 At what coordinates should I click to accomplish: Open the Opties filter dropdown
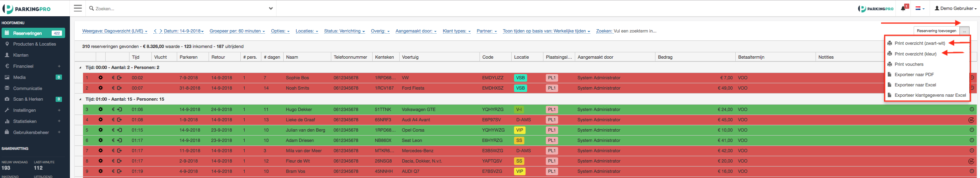click(280, 31)
